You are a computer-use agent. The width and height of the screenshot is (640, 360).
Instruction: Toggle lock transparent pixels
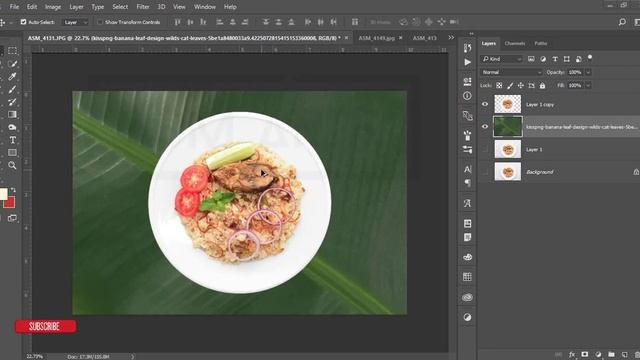click(x=499, y=86)
